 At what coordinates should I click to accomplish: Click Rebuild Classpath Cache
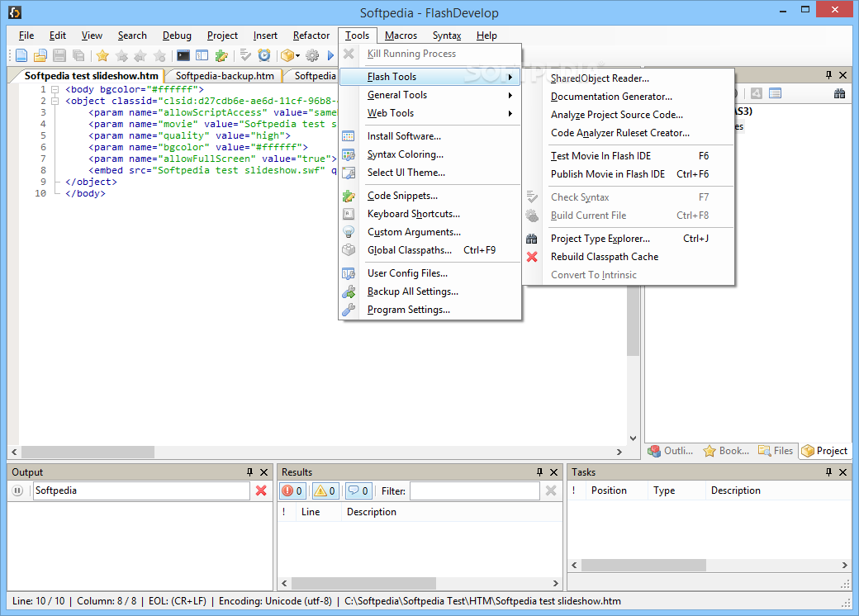(629, 257)
